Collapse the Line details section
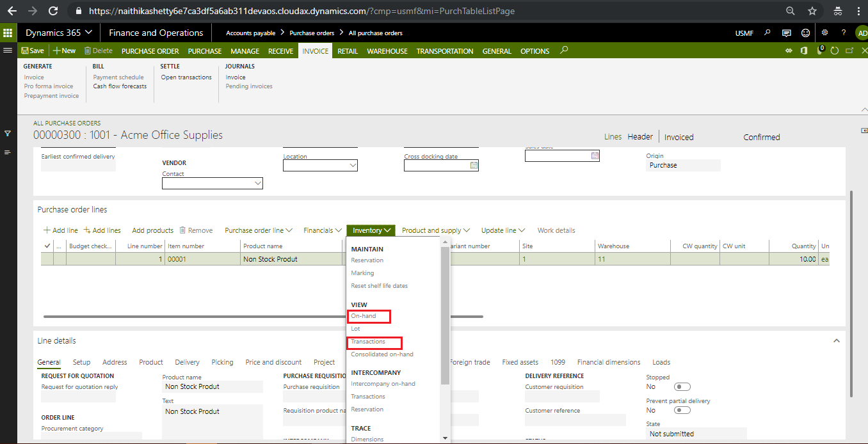Screen dimensions: 868x444 (x=837, y=341)
